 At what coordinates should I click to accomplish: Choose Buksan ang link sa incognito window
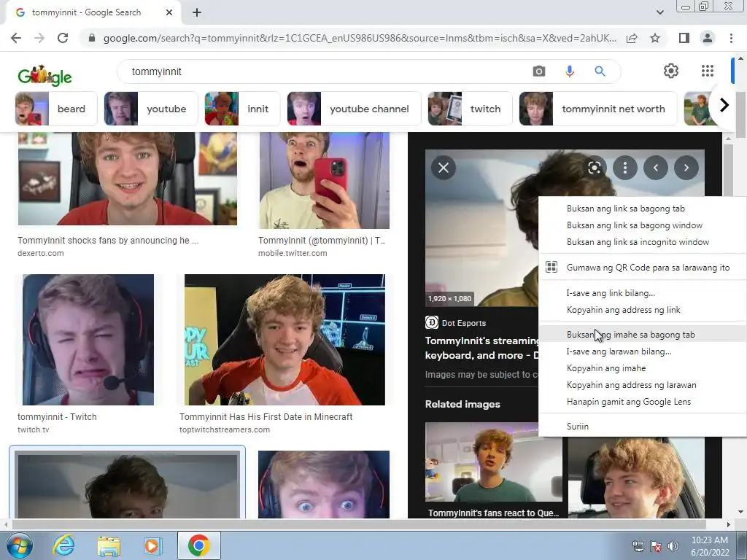coord(643,242)
